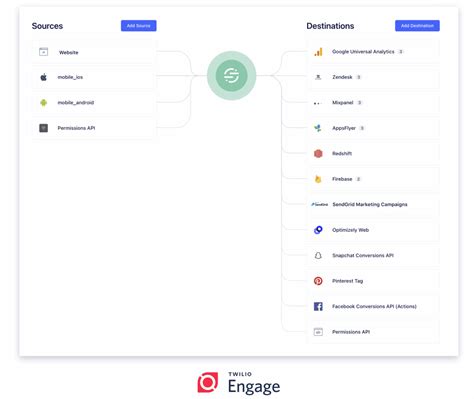474x399 pixels.
Task: Select the Firebase destination label
Action: (x=342, y=179)
